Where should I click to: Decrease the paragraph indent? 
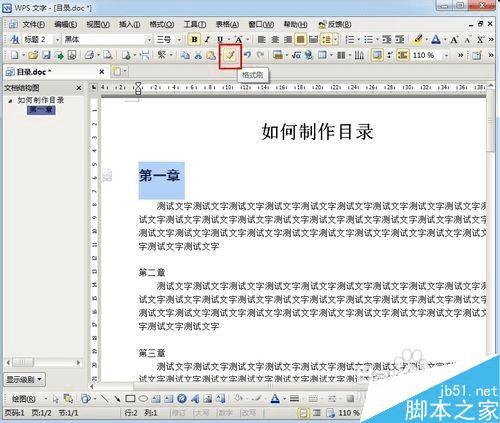pos(387,40)
